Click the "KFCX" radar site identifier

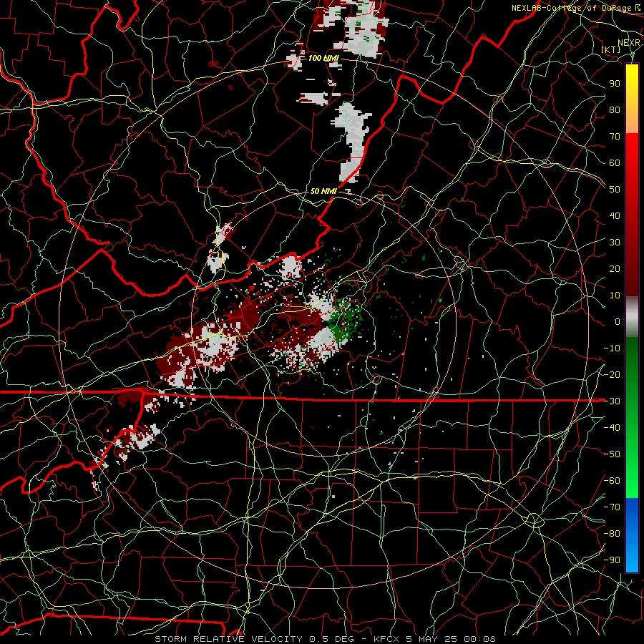pyautogui.click(x=387, y=639)
